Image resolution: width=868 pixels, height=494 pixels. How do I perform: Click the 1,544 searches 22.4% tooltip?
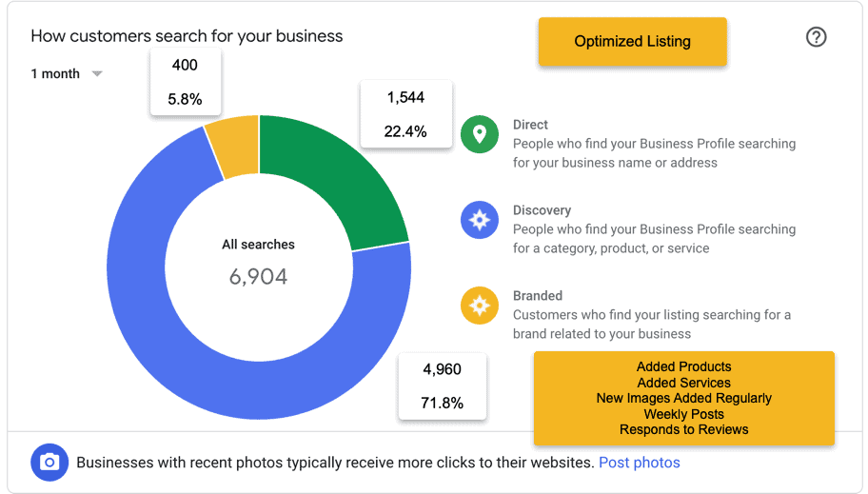tap(406, 114)
